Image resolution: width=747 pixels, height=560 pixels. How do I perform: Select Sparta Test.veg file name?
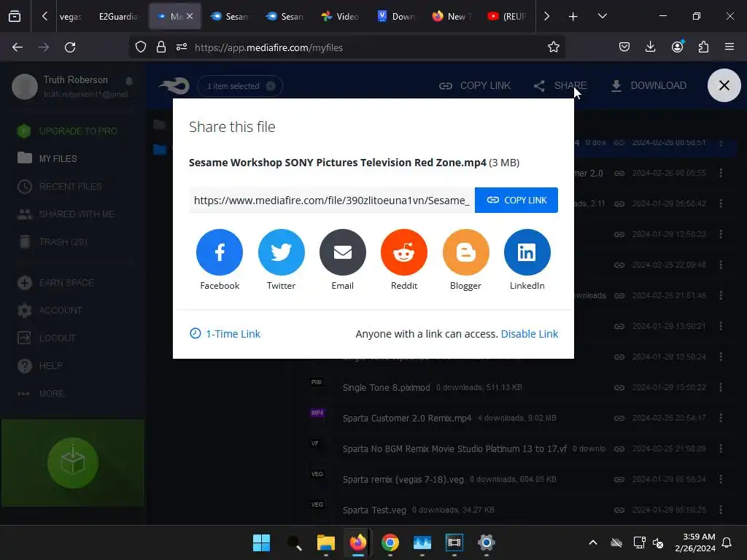[374, 510]
